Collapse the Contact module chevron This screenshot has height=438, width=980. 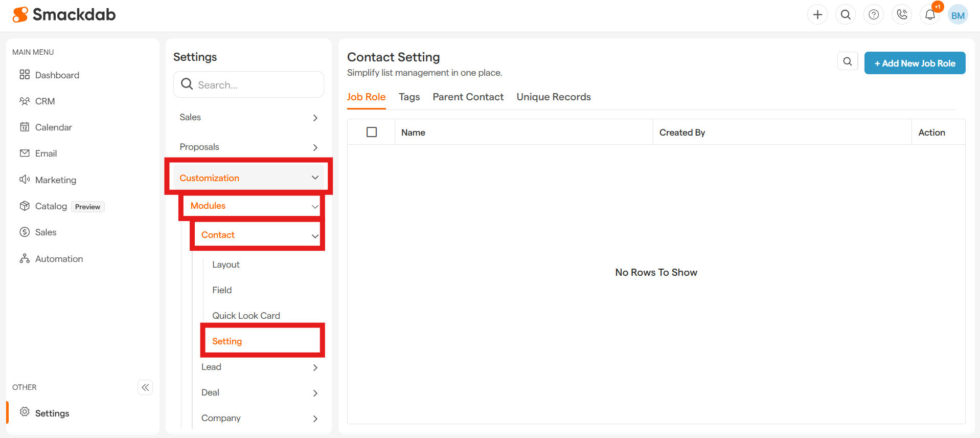(315, 235)
